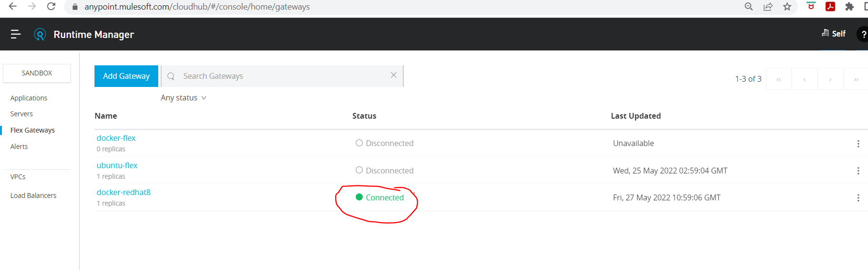Bookmark this page with star icon
Image resolution: width=868 pixels, height=270 pixels.
point(787,7)
